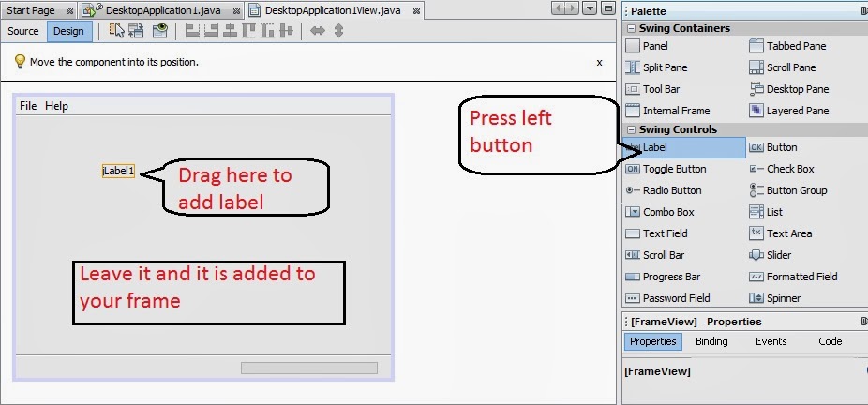Switch editor to Source view
The image size is (868, 405).
pos(23,31)
